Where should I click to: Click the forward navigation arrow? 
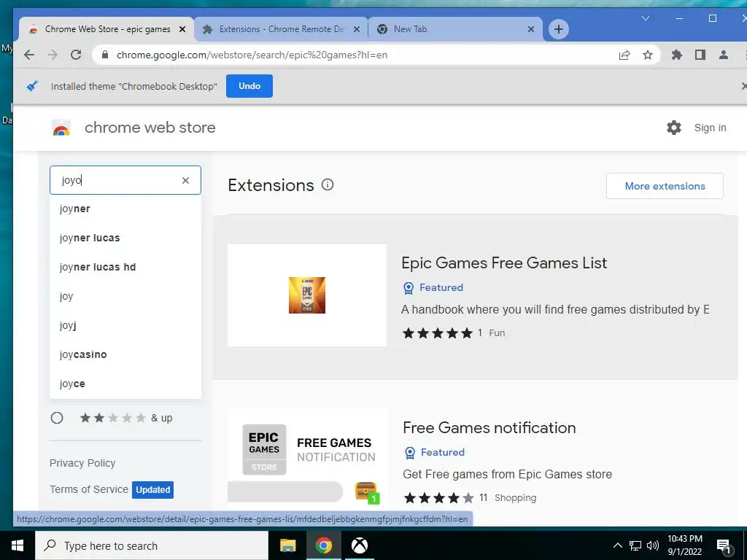53,55
